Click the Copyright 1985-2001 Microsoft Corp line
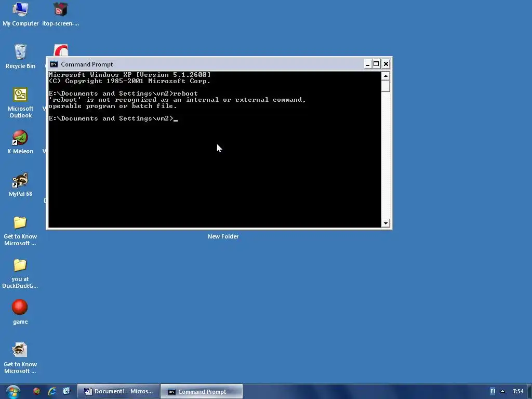Screen dimensions: 532x399 (129, 81)
